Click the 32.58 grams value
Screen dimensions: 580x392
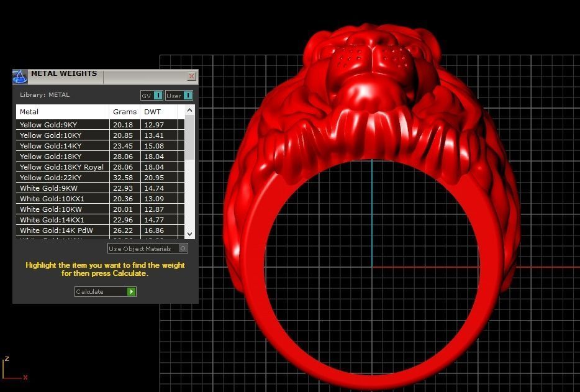123,177
